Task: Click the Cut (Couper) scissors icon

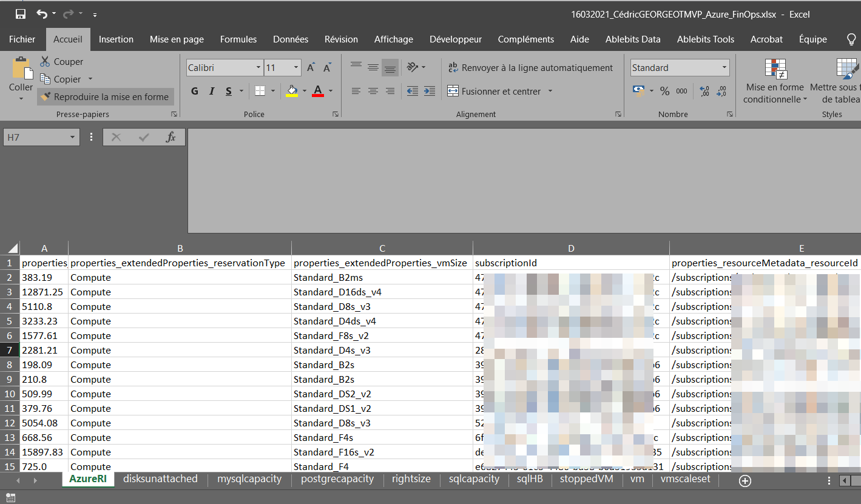Action: coord(45,61)
